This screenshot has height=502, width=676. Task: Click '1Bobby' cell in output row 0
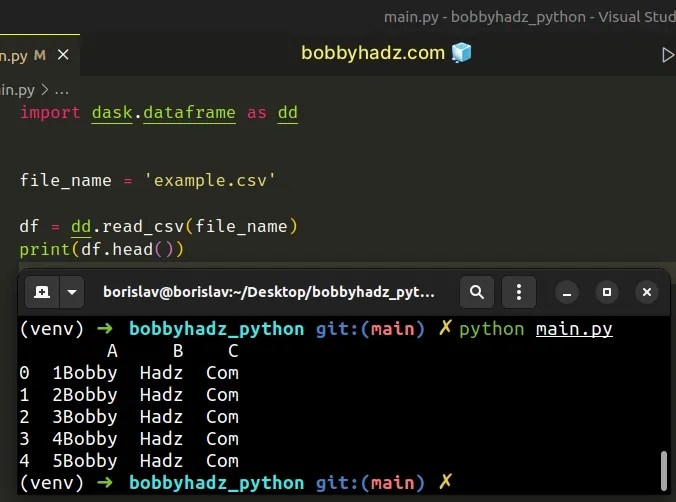tap(85, 373)
